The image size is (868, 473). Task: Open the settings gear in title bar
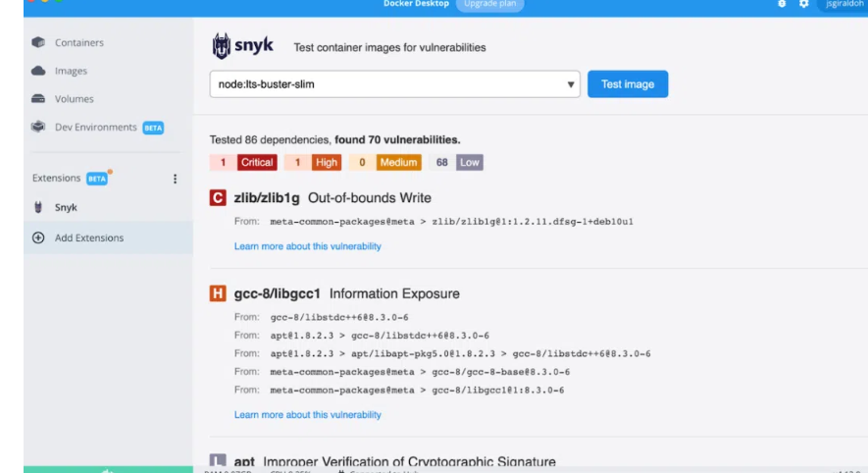pos(803,5)
